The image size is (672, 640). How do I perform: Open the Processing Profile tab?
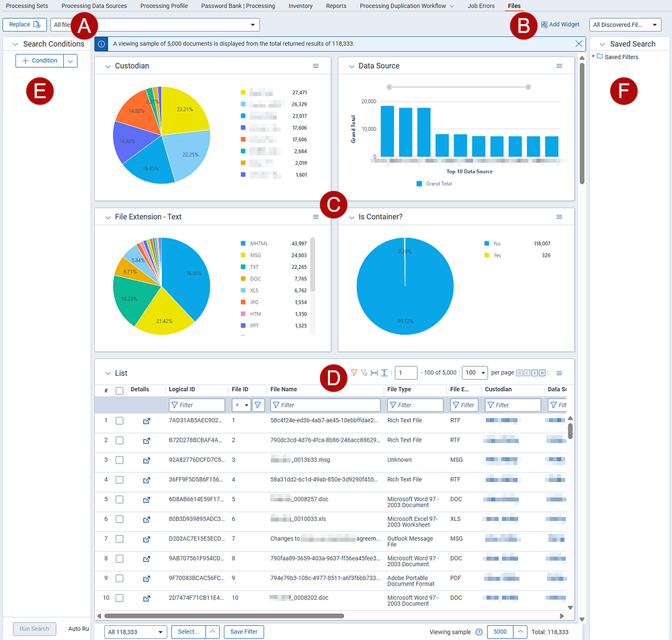click(x=165, y=6)
